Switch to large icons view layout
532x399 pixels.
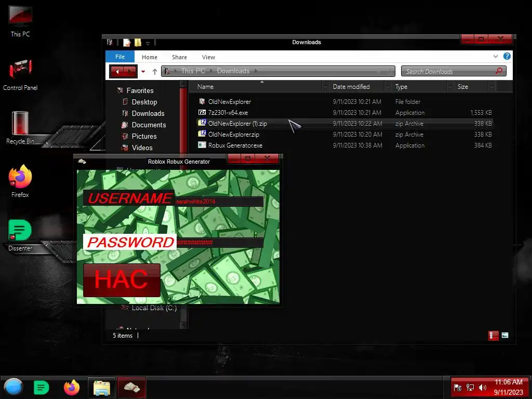pyautogui.click(x=505, y=335)
